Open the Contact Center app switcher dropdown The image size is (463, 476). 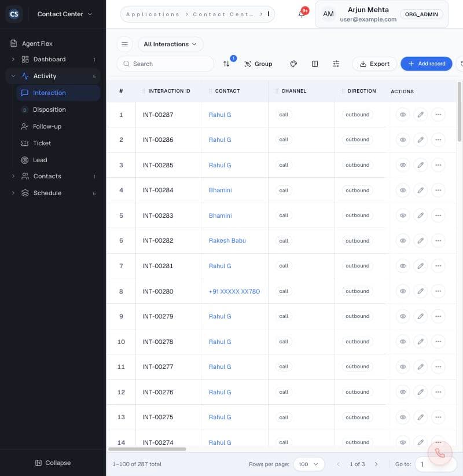point(64,14)
